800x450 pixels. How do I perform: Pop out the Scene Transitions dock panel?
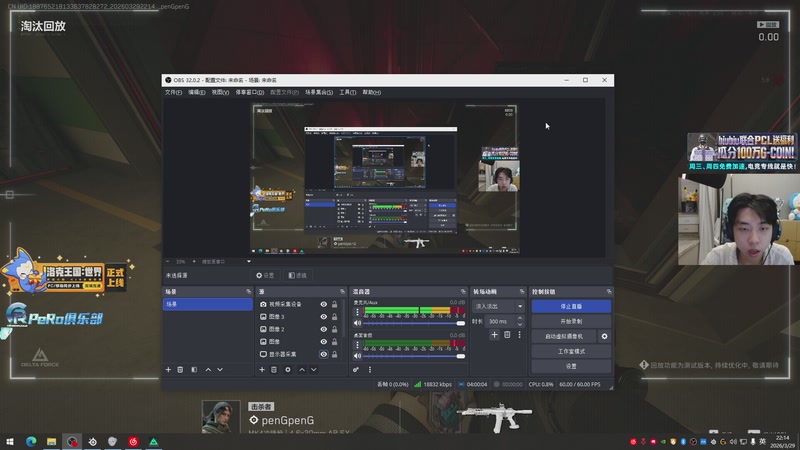click(521, 291)
